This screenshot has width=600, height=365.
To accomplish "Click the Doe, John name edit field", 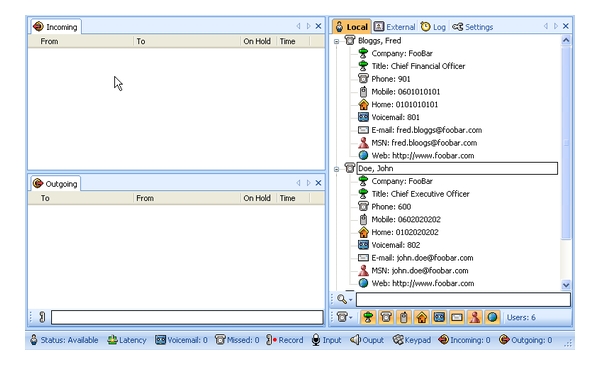I will [x=457, y=168].
